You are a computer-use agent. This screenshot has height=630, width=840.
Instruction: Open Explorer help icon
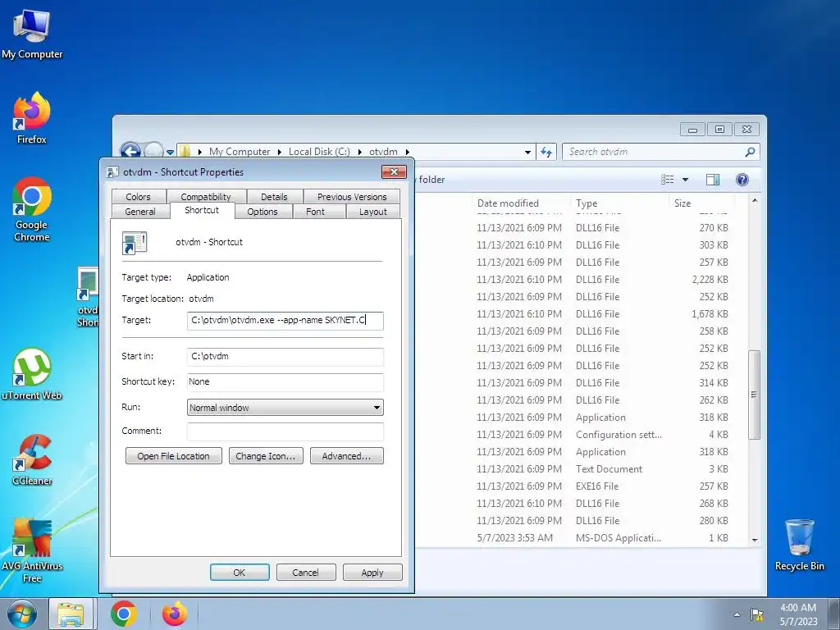pos(742,180)
